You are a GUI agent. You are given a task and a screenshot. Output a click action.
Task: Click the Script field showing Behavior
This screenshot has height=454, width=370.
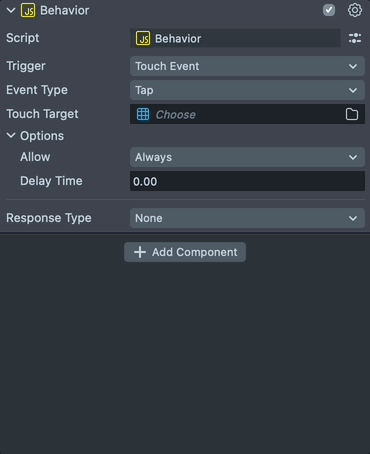235,38
